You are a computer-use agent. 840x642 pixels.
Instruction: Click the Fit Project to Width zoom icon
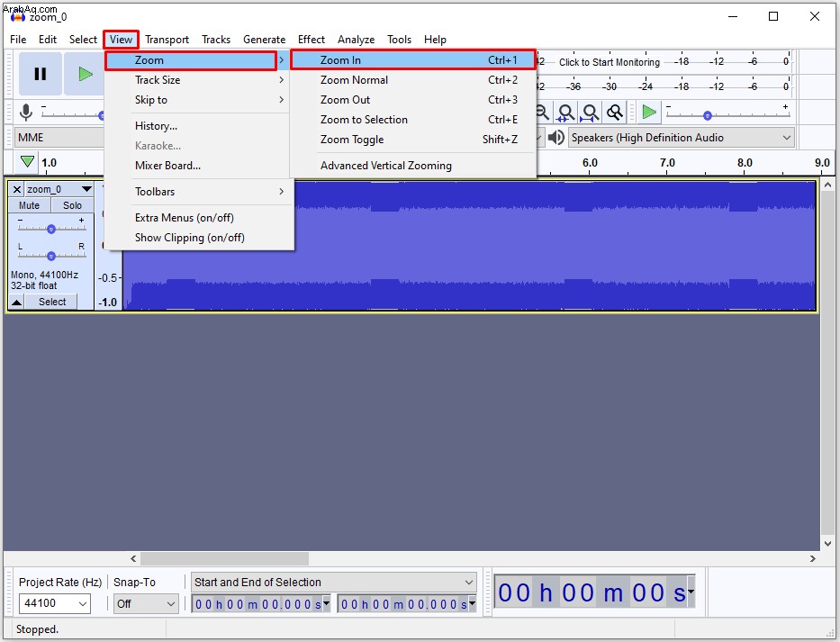(590, 112)
